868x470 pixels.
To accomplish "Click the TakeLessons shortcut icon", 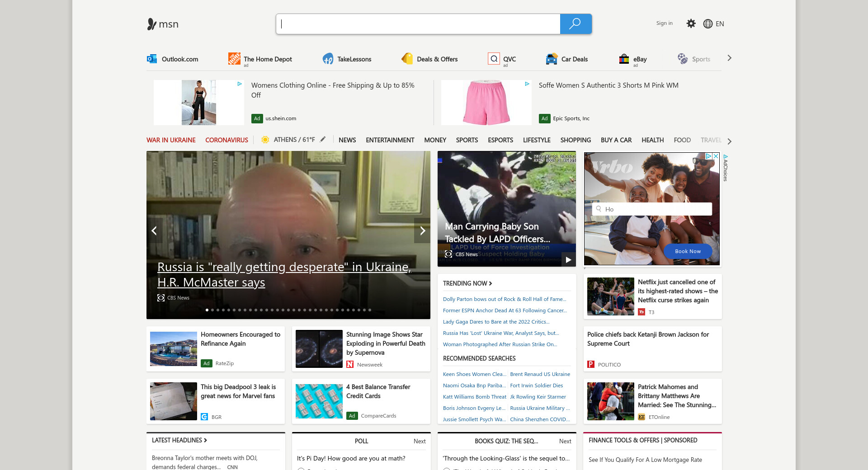I will pos(328,59).
